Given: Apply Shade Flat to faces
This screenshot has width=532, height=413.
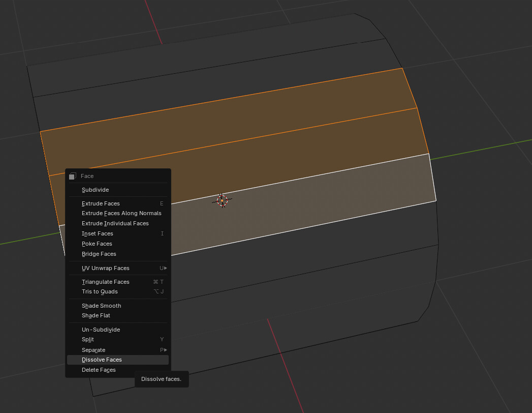Looking at the screenshot, I should (x=118, y=315).
